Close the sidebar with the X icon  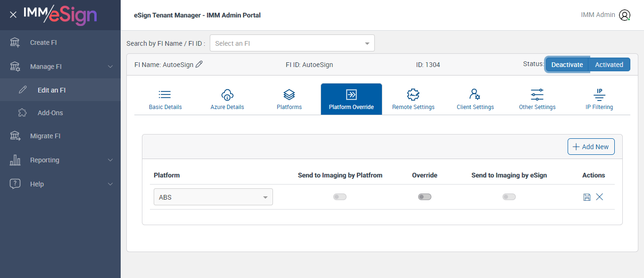[x=13, y=15]
